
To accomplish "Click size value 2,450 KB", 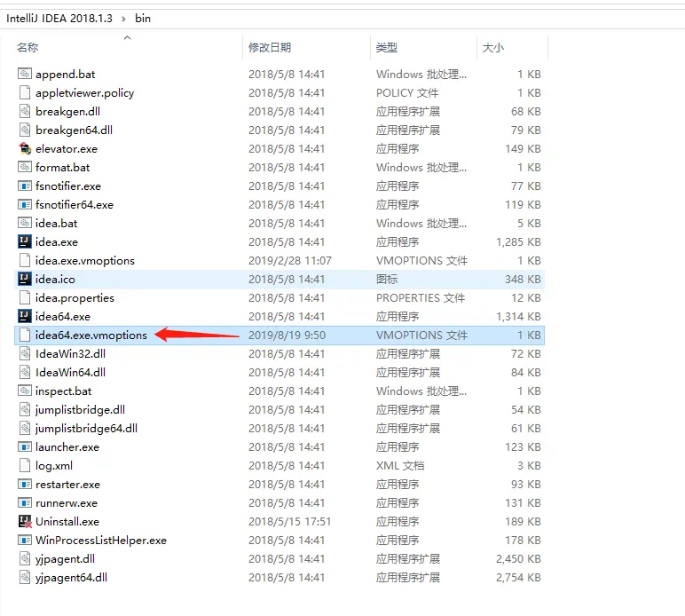I will (518, 559).
